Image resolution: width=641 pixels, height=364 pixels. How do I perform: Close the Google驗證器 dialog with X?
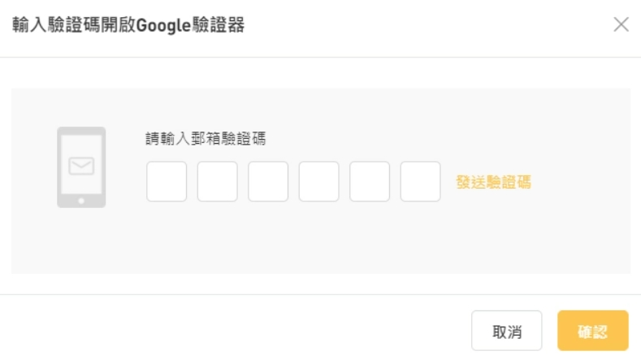(x=621, y=24)
